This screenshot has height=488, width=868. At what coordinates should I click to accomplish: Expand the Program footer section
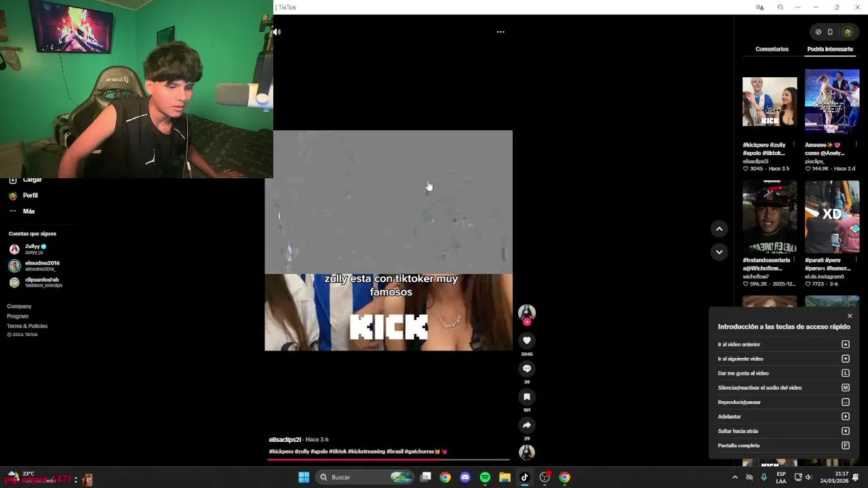pos(18,317)
